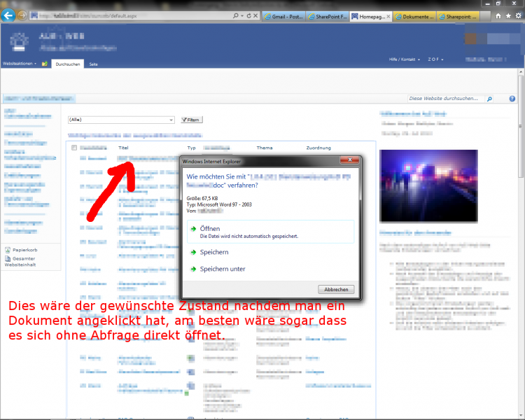
Task: Open the ZOF dropdown menu
Action: [435, 59]
